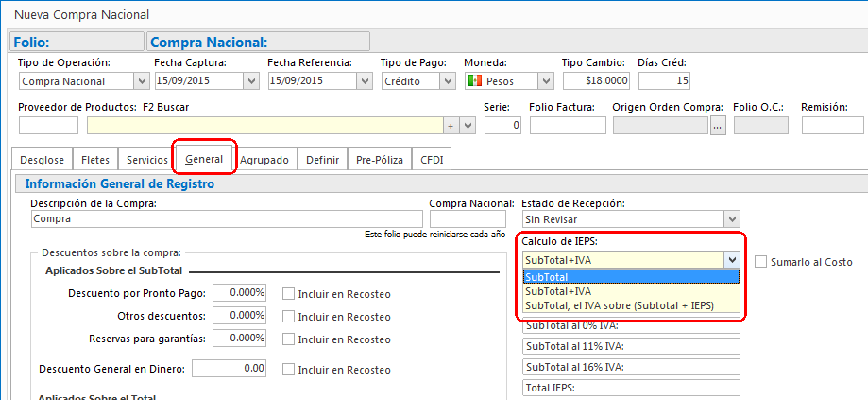Open the Definir tab
This screenshot has height=400, width=868.
[x=323, y=160]
